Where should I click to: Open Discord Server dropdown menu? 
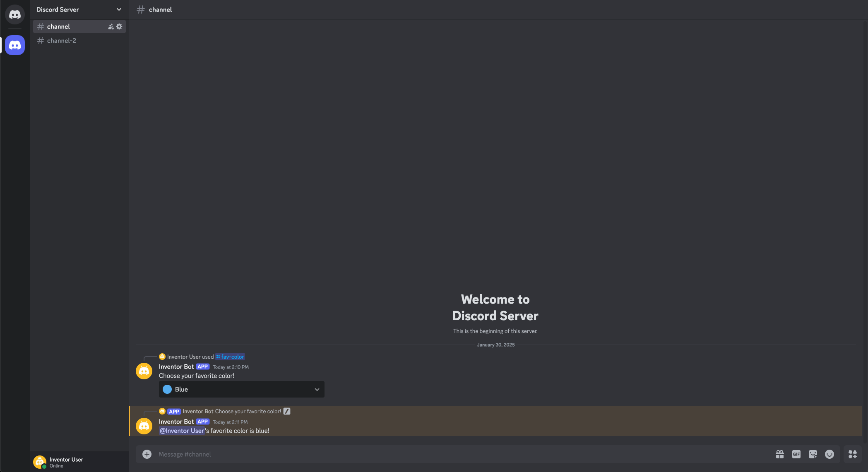(x=119, y=10)
